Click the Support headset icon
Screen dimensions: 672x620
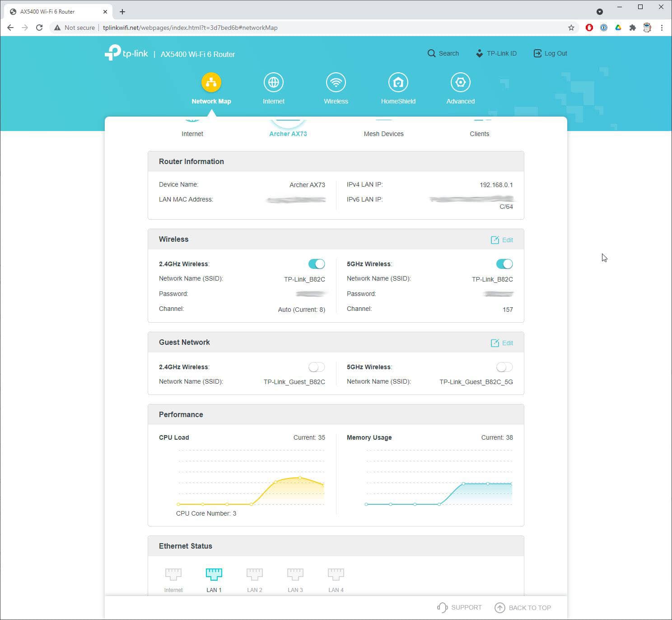point(442,608)
